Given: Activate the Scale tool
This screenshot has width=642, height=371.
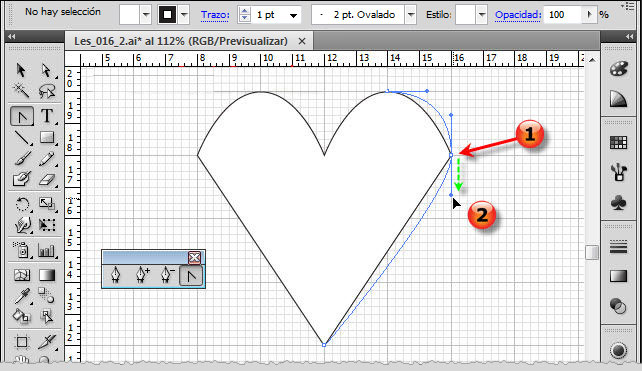Looking at the screenshot, I should pyautogui.click(x=47, y=204).
